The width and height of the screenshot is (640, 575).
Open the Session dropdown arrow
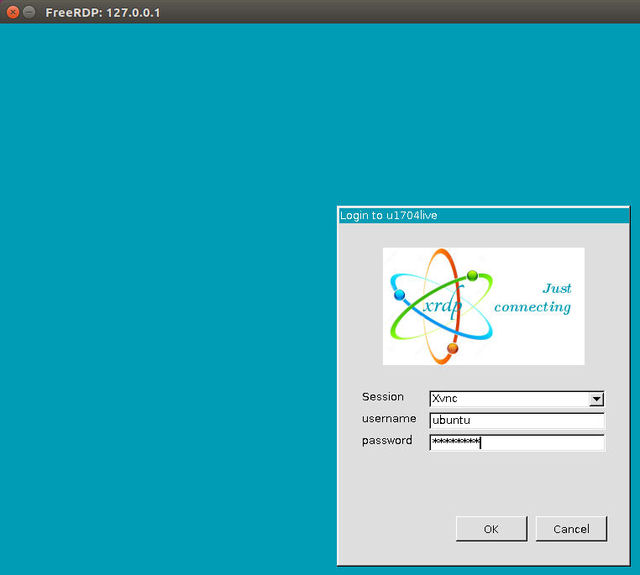pos(596,399)
